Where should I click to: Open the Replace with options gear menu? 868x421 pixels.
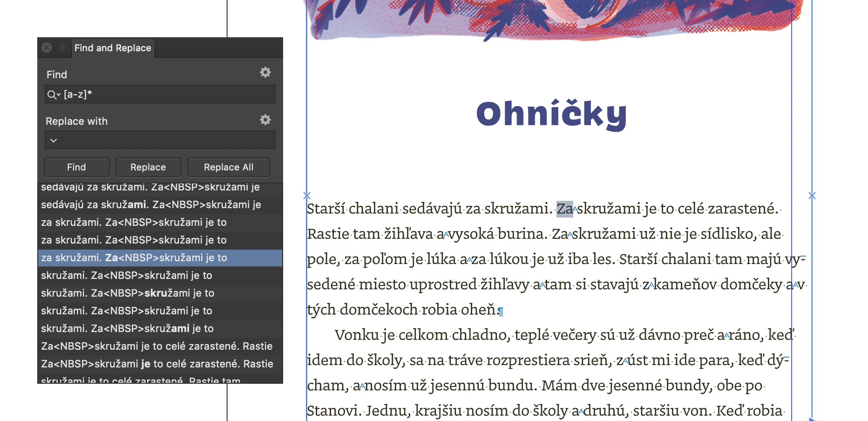click(265, 120)
